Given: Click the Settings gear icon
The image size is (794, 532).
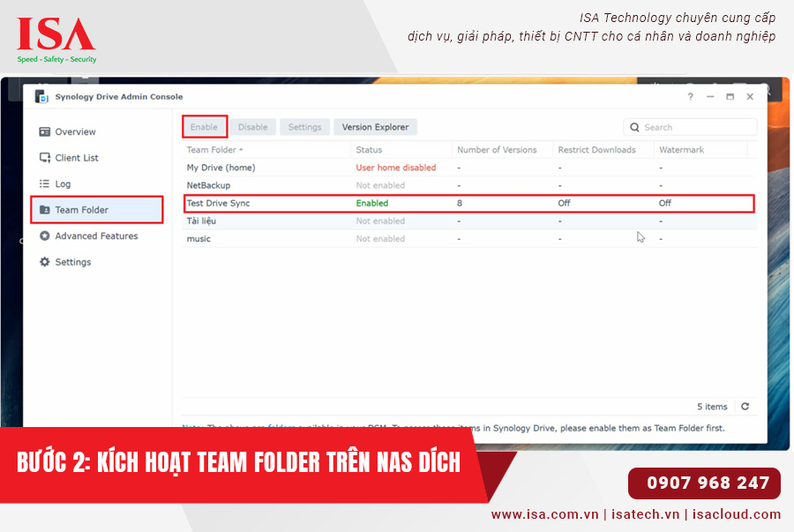Looking at the screenshot, I should (45, 262).
